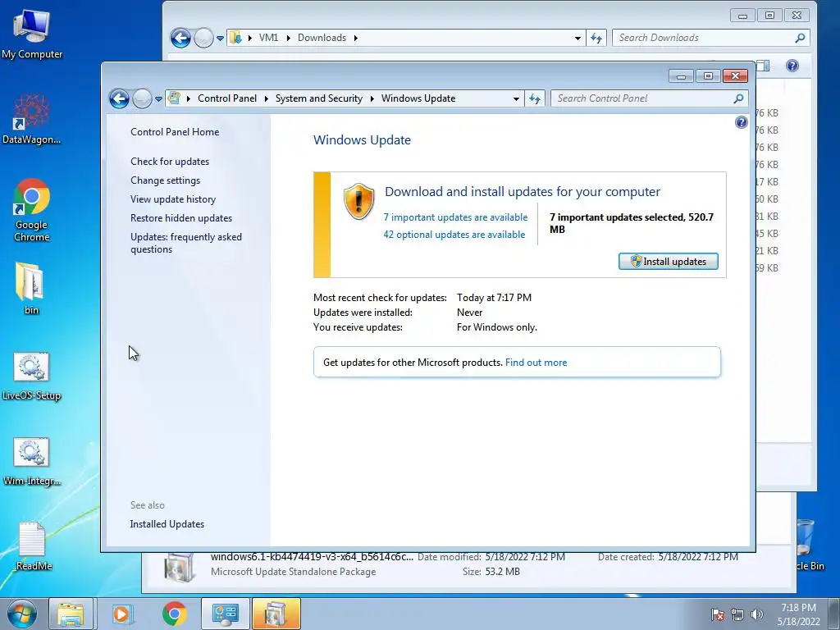Open Windows Update help icon

(741, 123)
